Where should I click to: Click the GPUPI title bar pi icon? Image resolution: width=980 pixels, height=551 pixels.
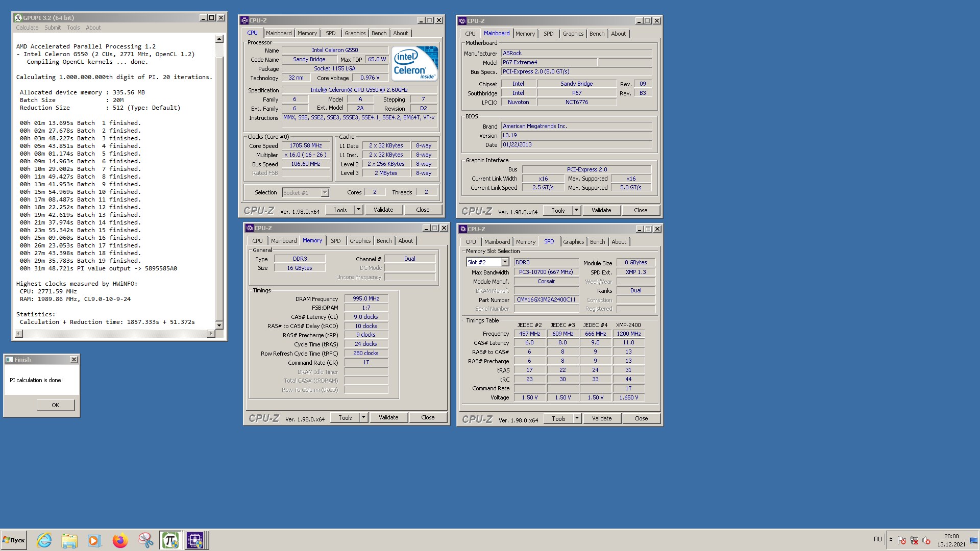point(18,18)
